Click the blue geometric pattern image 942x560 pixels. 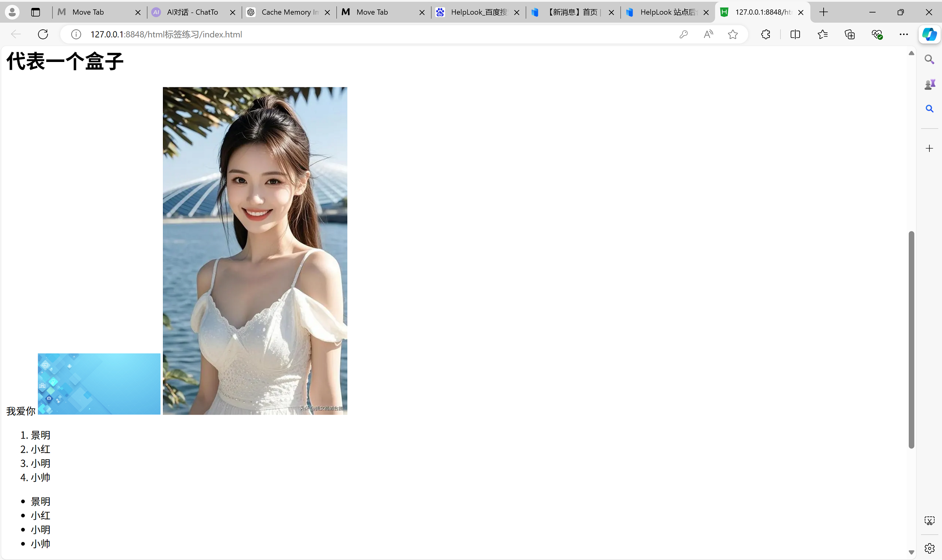click(99, 384)
